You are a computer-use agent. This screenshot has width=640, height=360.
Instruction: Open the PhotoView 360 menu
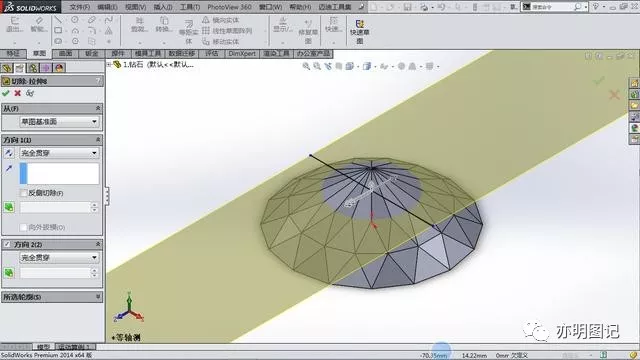click(229, 7)
